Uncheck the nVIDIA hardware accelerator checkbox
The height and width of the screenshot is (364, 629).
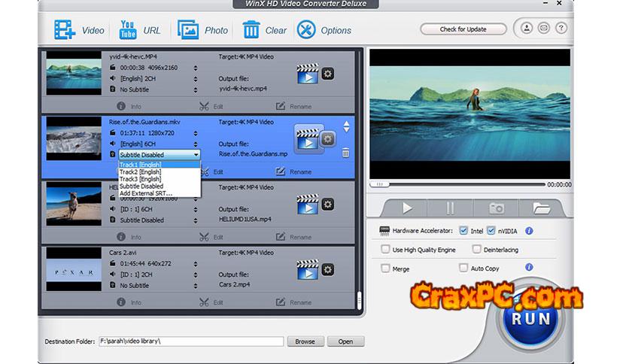coord(491,231)
